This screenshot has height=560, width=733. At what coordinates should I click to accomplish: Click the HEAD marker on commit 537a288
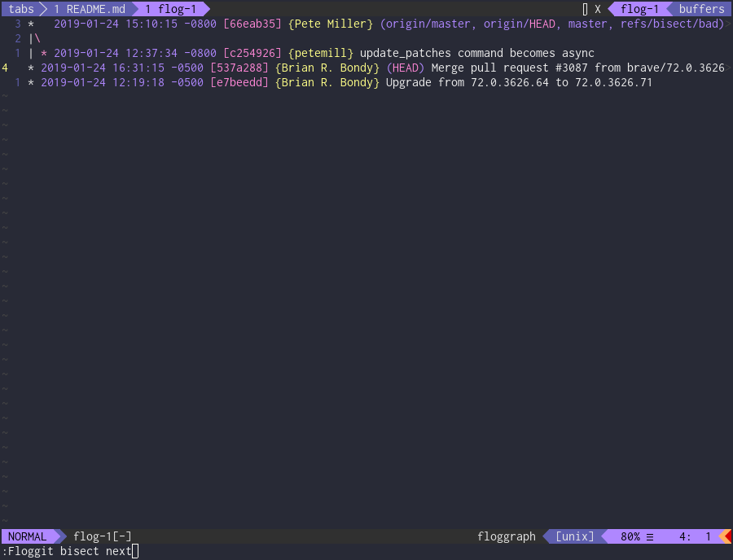(x=406, y=68)
